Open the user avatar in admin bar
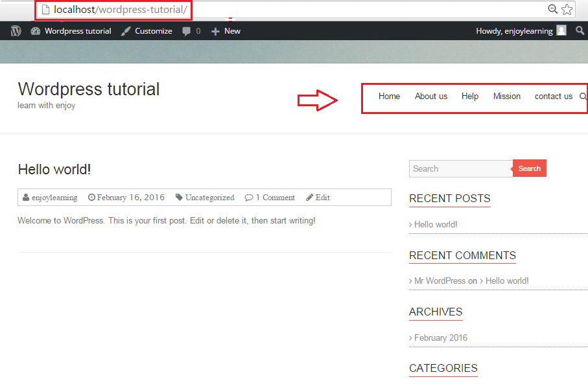The image size is (588, 390). pyautogui.click(x=561, y=30)
